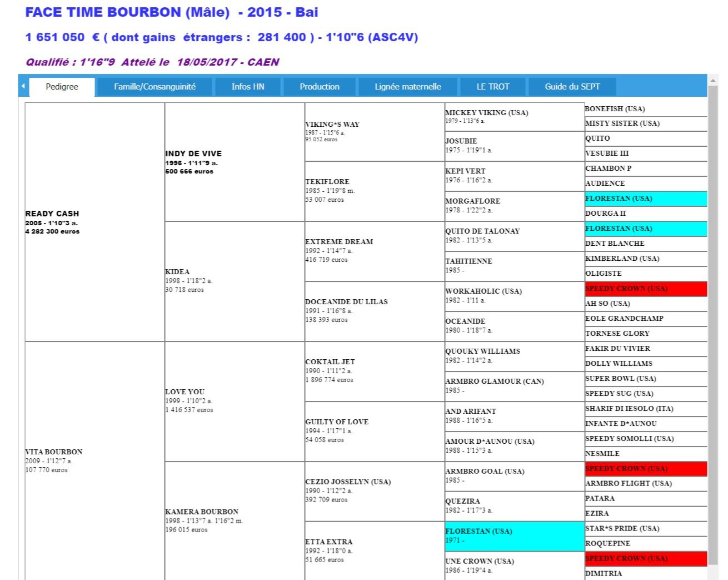Click WORKAHOLIC (USA) entry
Viewport: 728px width, 580px height.
click(x=483, y=291)
